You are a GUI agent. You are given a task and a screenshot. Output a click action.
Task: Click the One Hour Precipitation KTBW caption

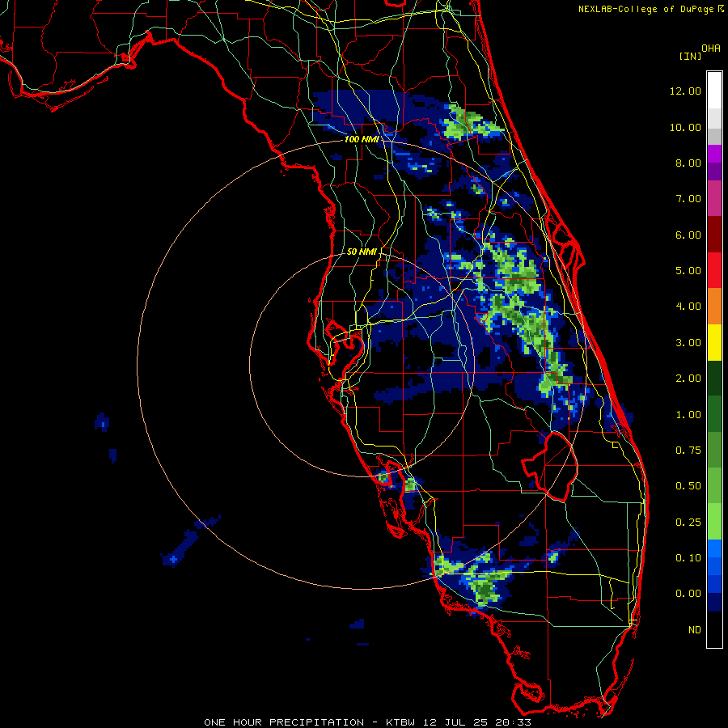[x=367, y=722]
